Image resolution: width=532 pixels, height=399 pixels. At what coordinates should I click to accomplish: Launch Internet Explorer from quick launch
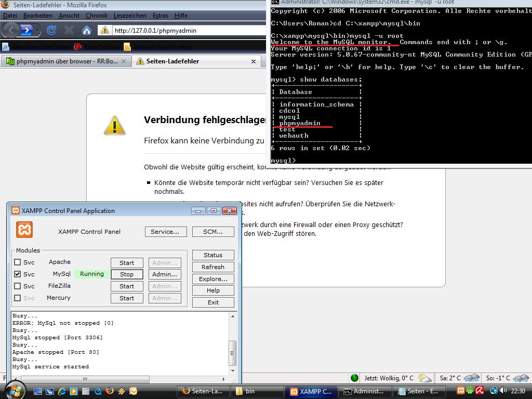tap(62, 392)
